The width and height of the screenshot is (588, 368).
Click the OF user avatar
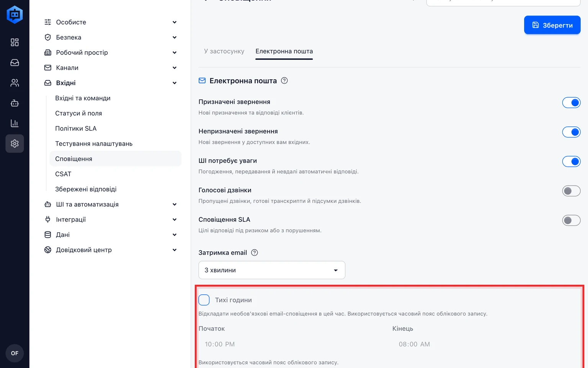click(15, 353)
